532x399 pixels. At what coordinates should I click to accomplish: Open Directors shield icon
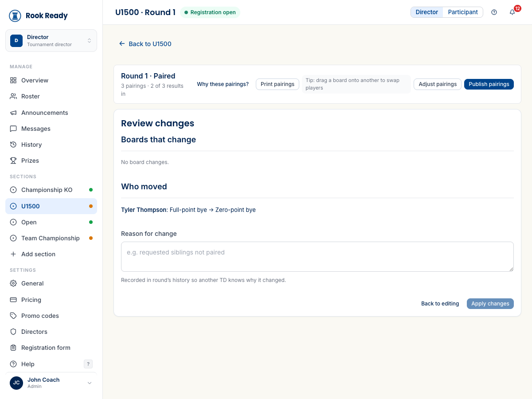point(13,332)
